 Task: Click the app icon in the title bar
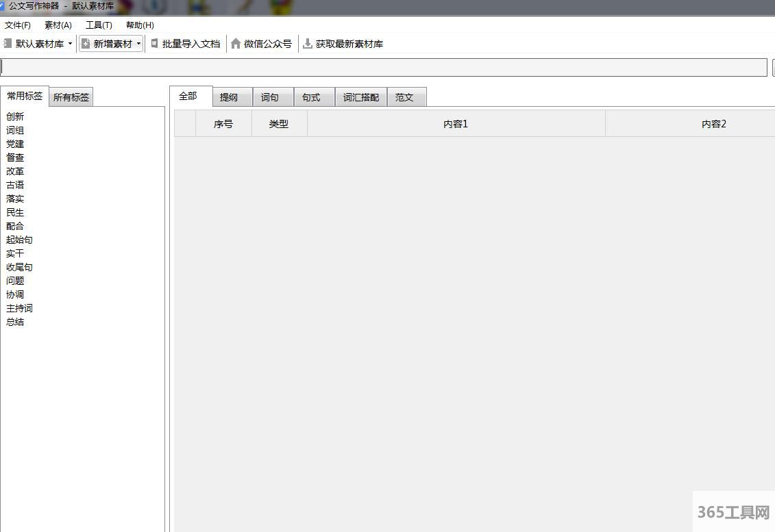coord(2,5)
